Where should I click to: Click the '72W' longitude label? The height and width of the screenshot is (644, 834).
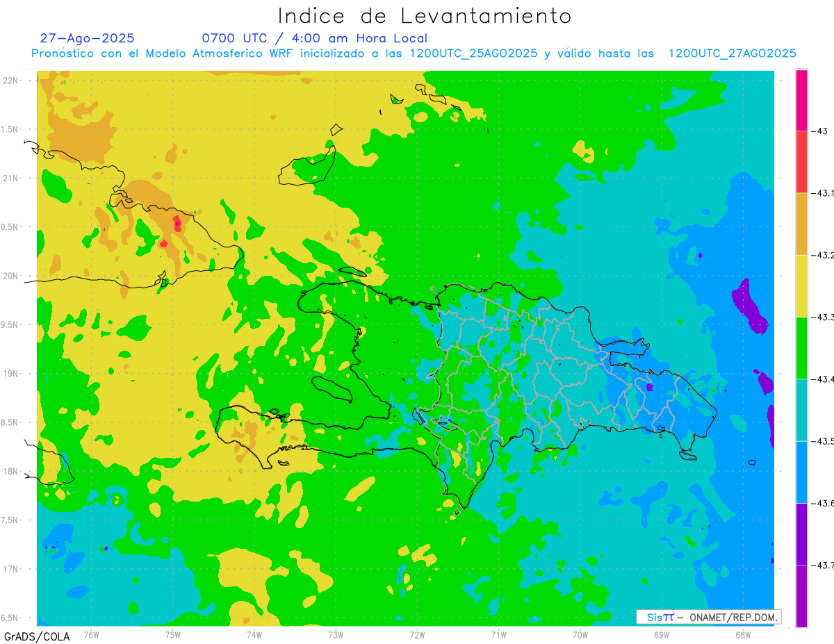[x=417, y=634]
